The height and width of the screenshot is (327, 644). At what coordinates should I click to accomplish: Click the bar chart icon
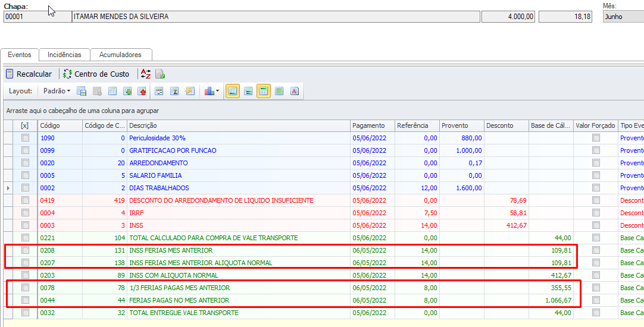[209, 91]
